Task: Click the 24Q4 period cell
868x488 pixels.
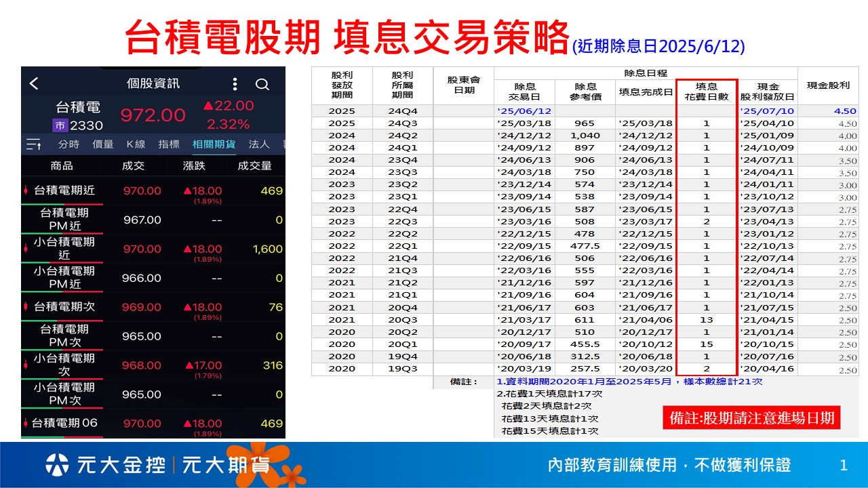Action: coord(403,111)
